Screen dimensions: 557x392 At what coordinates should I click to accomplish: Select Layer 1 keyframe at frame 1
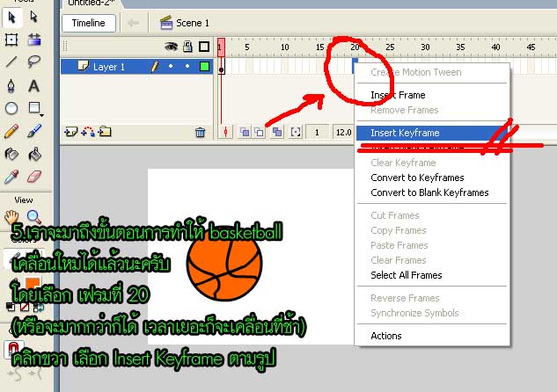pos(222,66)
